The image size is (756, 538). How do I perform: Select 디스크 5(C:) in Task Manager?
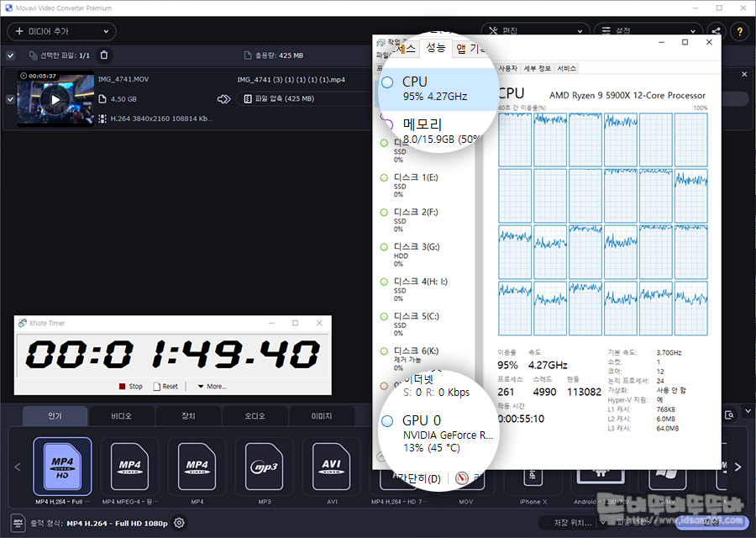(x=424, y=324)
